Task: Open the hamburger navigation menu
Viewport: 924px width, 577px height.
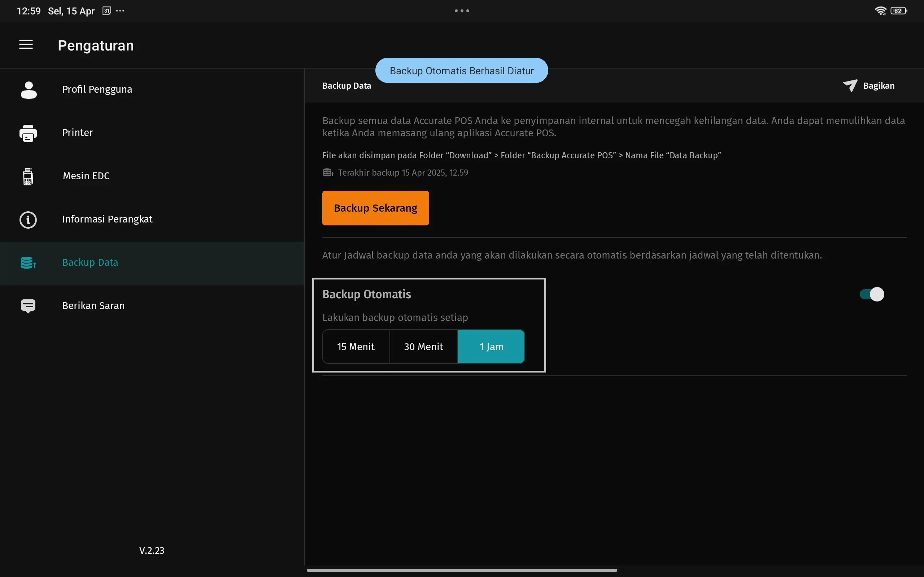Action: [26, 45]
